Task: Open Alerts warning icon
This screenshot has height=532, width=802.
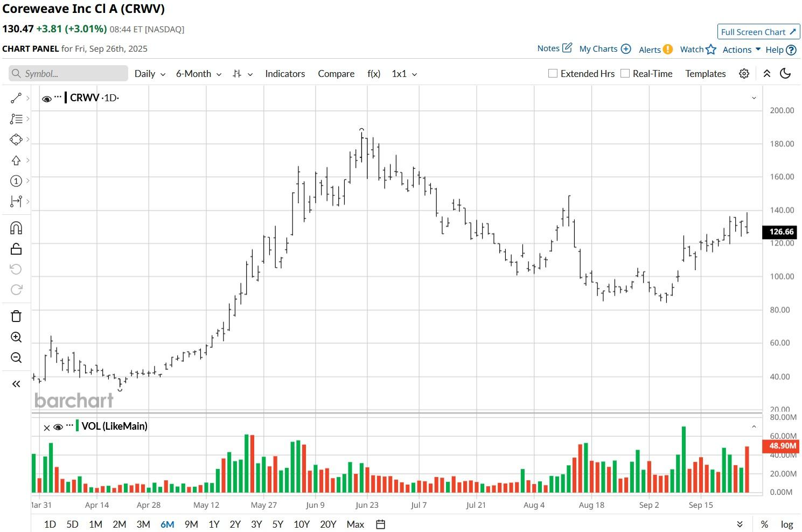Action: [x=667, y=49]
